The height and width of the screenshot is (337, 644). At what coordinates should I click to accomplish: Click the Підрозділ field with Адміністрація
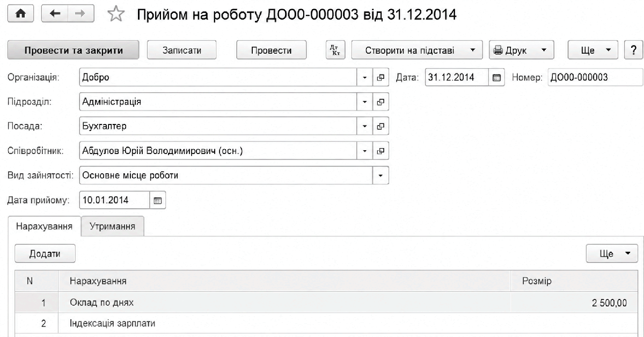pyautogui.click(x=218, y=101)
